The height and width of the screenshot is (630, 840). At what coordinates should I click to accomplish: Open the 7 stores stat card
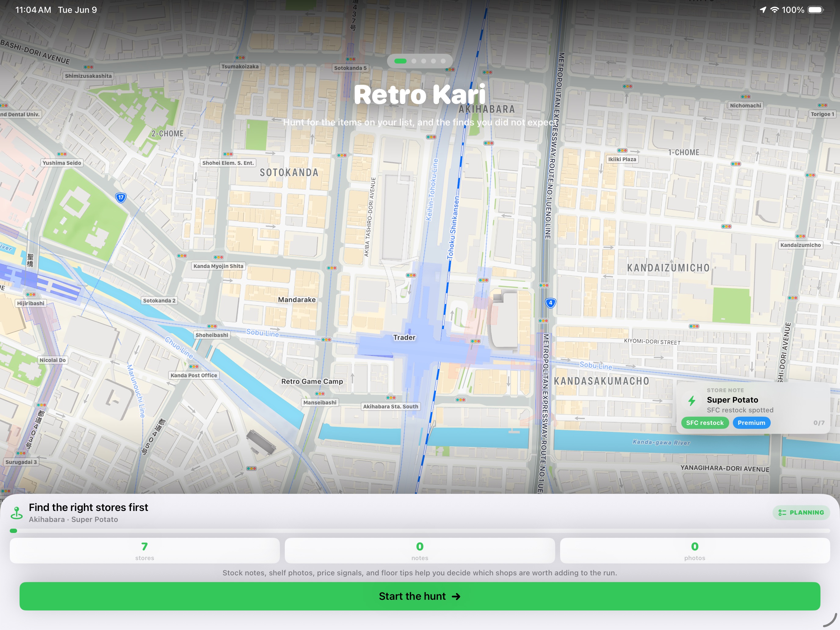(x=145, y=551)
